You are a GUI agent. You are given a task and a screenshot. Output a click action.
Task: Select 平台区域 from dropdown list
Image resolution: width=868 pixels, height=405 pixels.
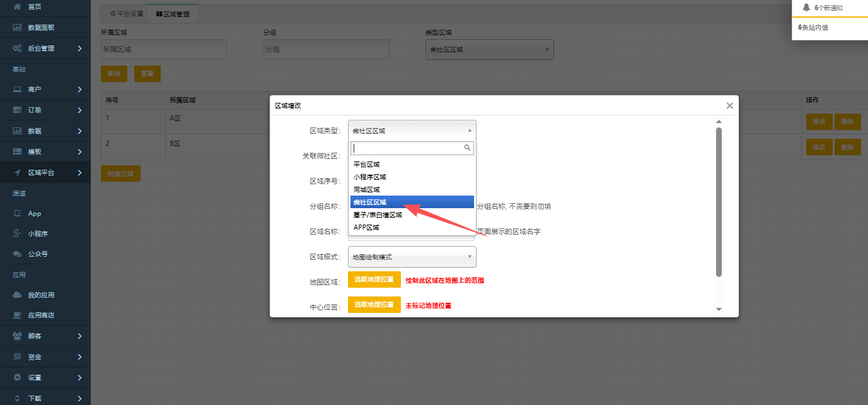366,164
